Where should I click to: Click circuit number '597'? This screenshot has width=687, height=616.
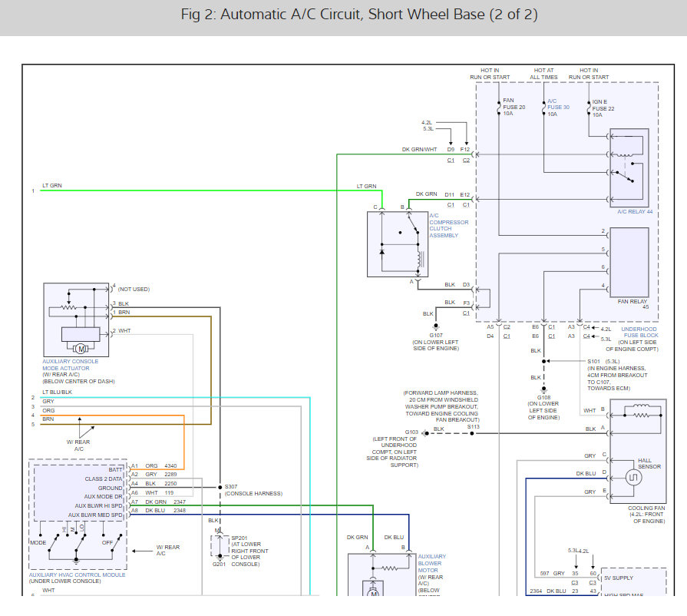pyautogui.click(x=544, y=574)
